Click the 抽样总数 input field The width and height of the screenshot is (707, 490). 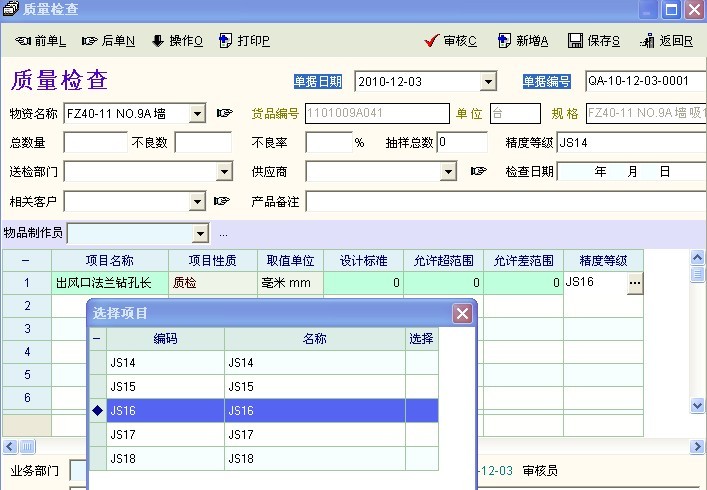pyautogui.click(x=461, y=143)
